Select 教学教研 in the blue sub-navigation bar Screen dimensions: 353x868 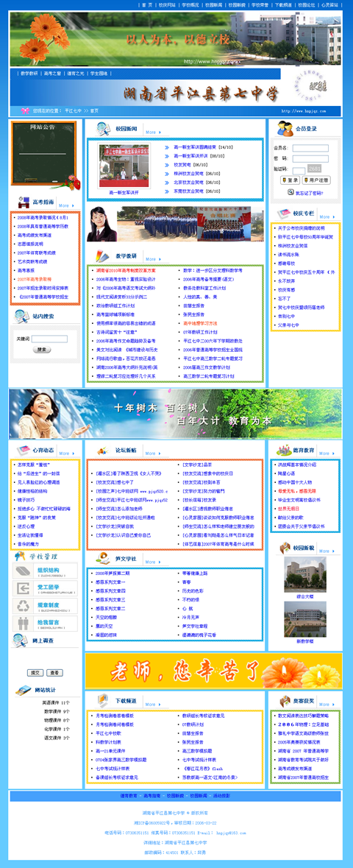pyautogui.click(x=29, y=73)
